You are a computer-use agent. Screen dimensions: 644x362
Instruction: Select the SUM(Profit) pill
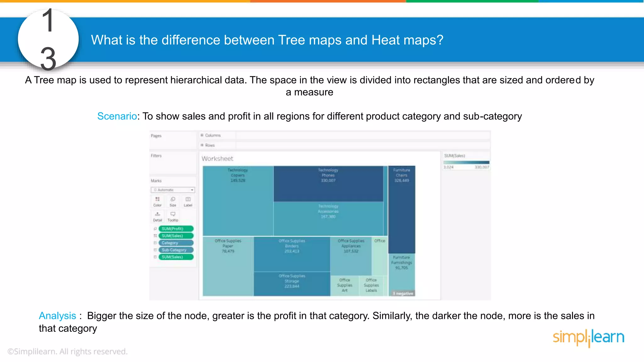pyautogui.click(x=176, y=229)
